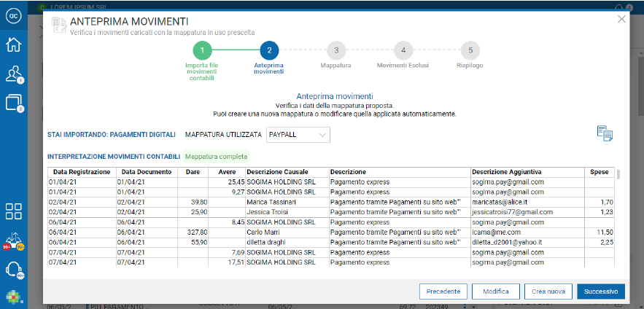Click the Spese column header

coord(600,172)
